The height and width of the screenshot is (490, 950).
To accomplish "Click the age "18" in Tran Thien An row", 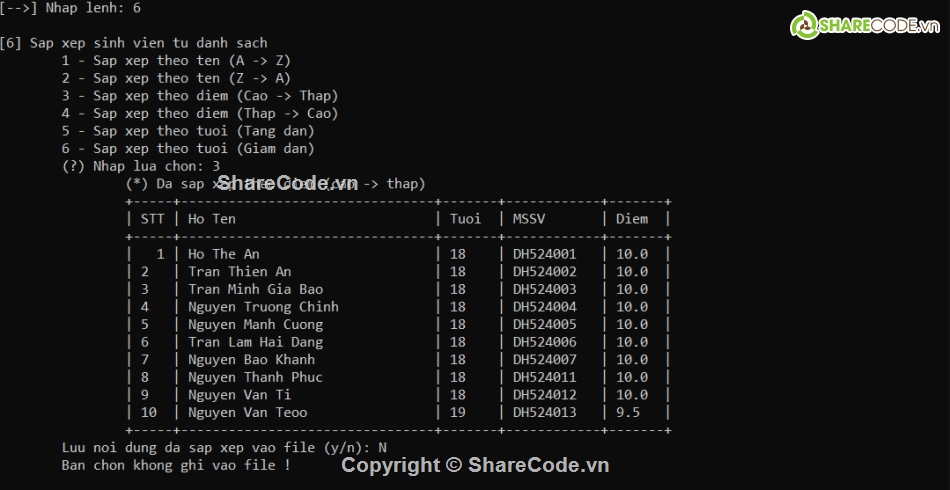I will (x=457, y=271).
